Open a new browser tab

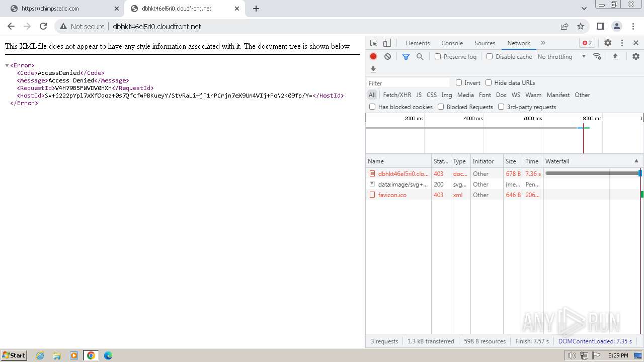(x=256, y=9)
